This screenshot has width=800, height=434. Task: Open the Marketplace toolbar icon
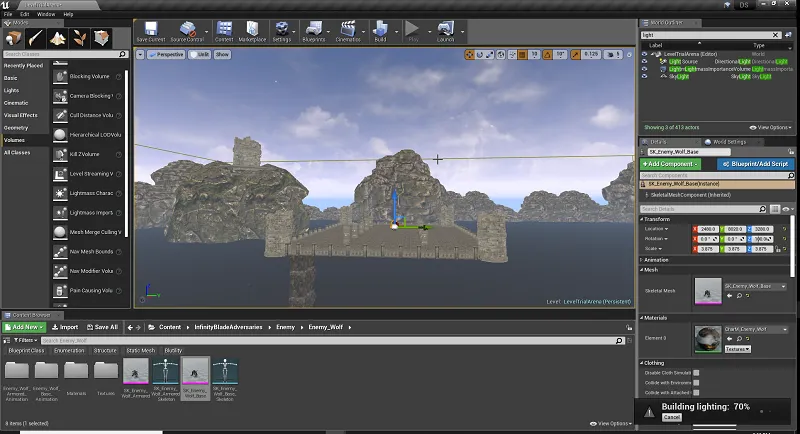252,32
